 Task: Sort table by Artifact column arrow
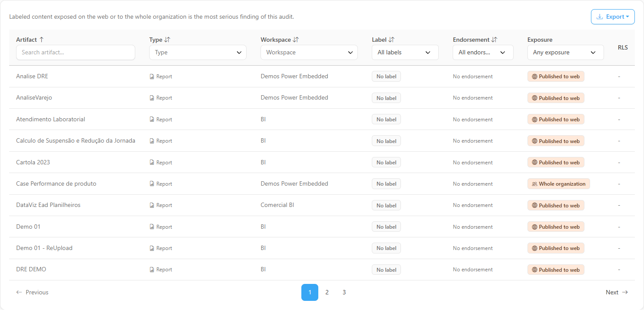tap(41, 40)
